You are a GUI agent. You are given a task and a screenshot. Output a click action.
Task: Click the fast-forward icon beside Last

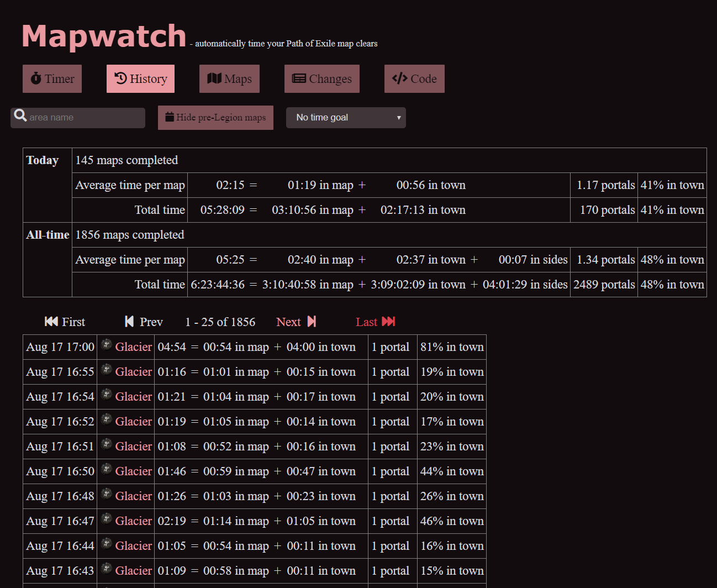[389, 322]
